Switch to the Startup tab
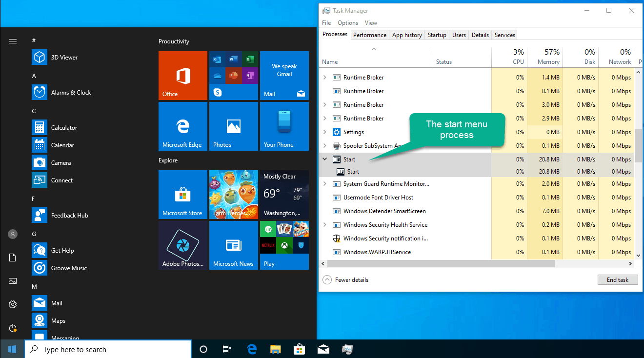This screenshot has height=358, width=644. pyautogui.click(x=437, y=35)
